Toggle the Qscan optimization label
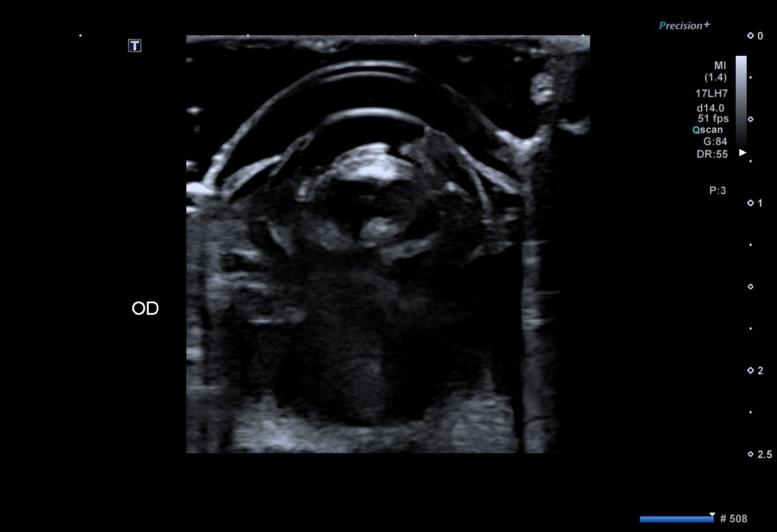 coord(708,130)
